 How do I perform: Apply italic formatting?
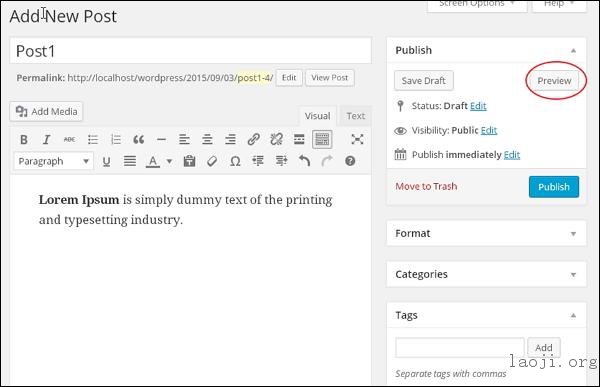(x=46, y=140)
